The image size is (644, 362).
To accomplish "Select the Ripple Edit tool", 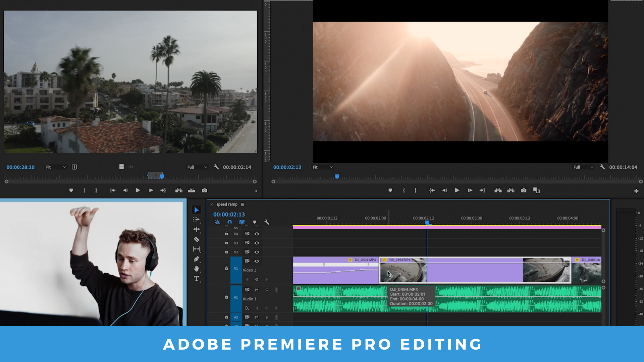I will click(197, 230).
